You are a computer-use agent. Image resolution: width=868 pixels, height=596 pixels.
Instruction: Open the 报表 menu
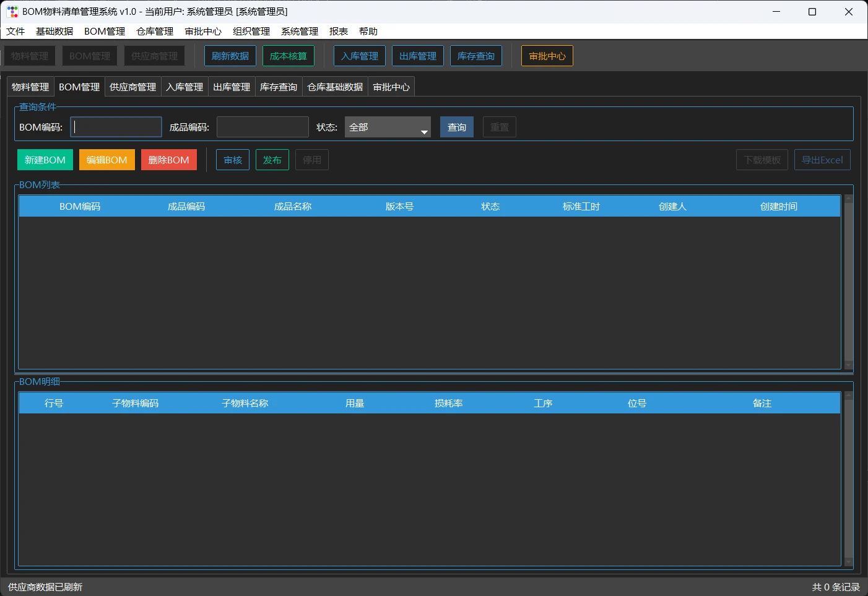[339, 32]
